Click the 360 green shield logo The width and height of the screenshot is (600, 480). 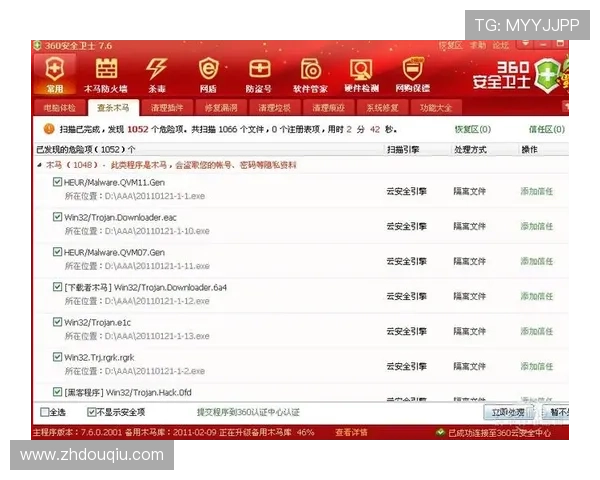point(548,75)
